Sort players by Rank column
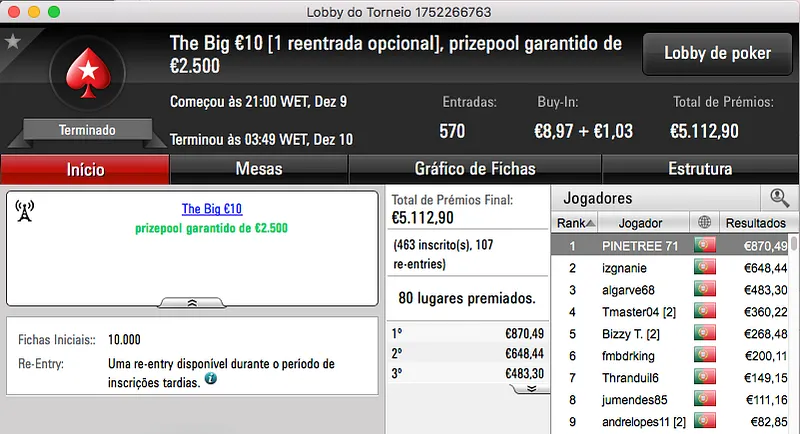800x434 pixels. pyautogui.click(x=576, y=223)
